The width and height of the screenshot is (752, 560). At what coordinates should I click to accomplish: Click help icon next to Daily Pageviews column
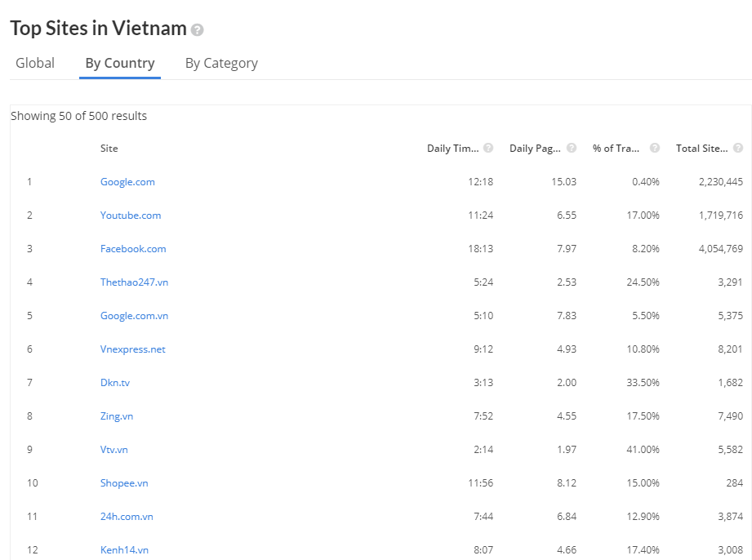572,148
